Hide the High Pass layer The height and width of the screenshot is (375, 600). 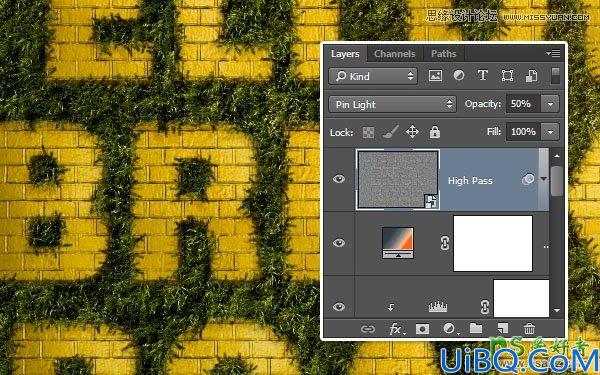339,179
